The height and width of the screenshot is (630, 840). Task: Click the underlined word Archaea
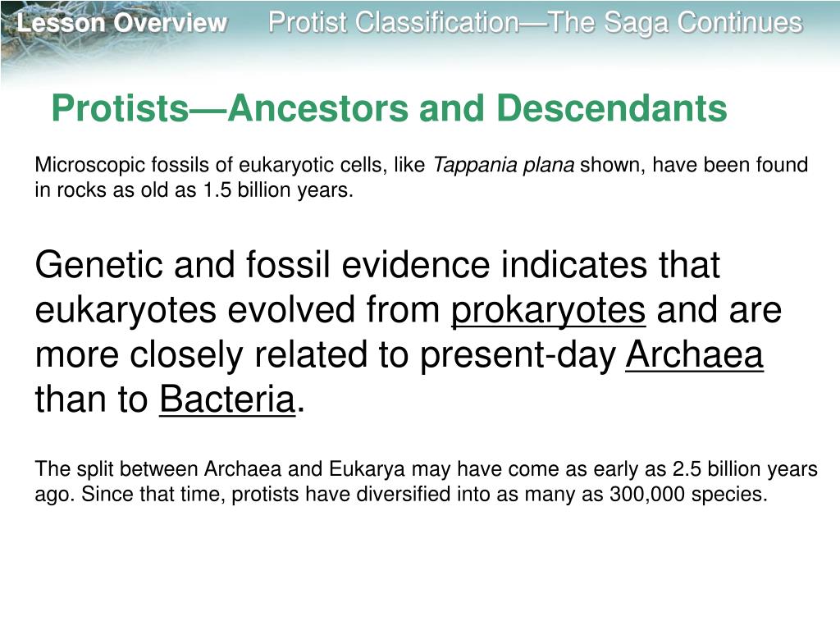pyautogui.click(x=694, y=354)
